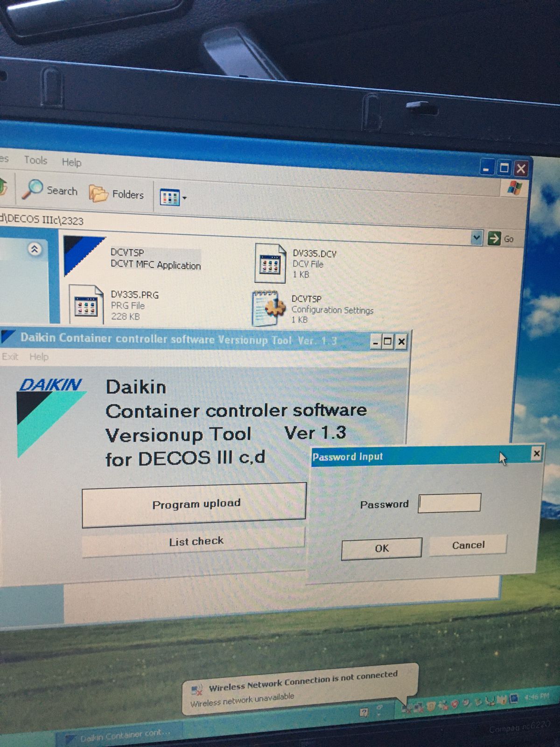Click the DCVT MFC Application label
The image size is (560, 747).
(x=156, y=265)
